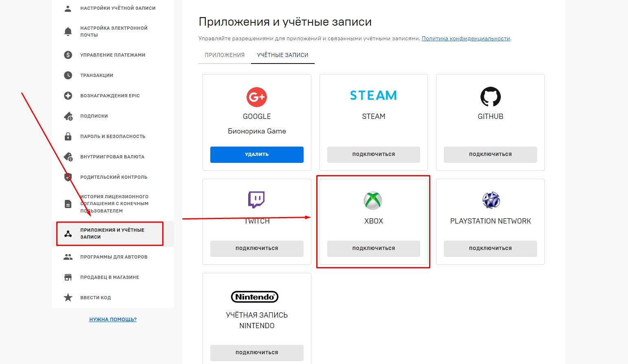Click the in-game currency tag icon
Viewport: 628px width, 364px height.
coord(68,157)
